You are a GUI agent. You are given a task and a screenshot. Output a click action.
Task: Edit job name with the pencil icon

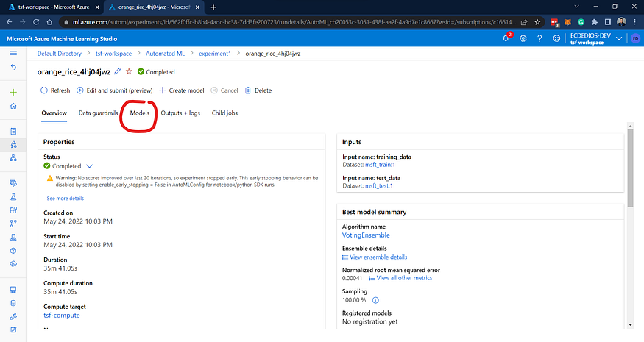coord(118,71)
